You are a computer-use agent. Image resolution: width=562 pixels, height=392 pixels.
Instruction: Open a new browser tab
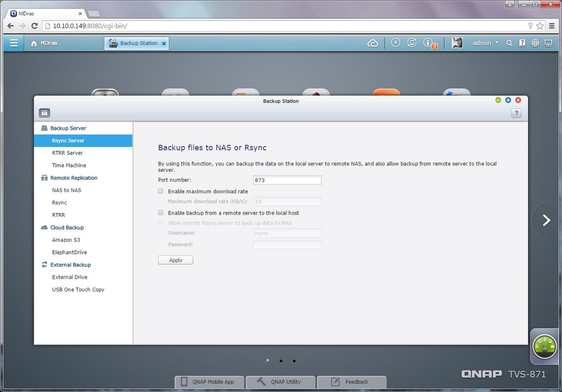point(93,14)
